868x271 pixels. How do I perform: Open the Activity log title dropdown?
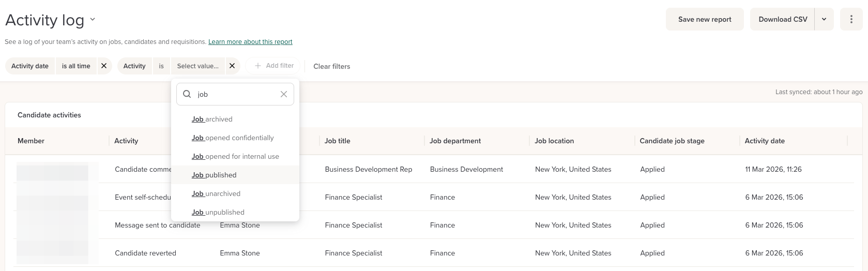coord(93,20)
